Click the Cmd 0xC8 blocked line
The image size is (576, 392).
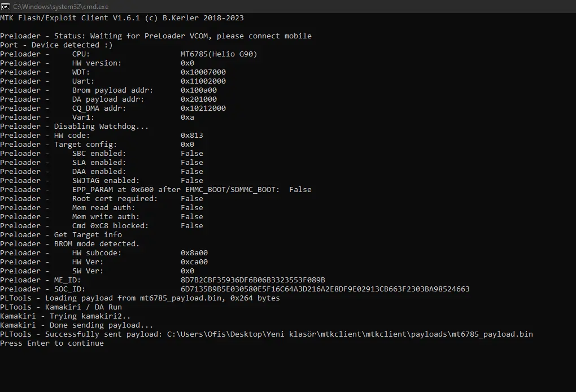pos(102,225)
